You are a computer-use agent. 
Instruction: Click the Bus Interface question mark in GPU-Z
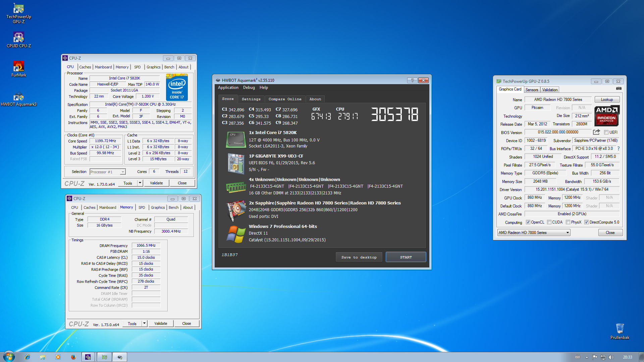click(x=618, y=148)
